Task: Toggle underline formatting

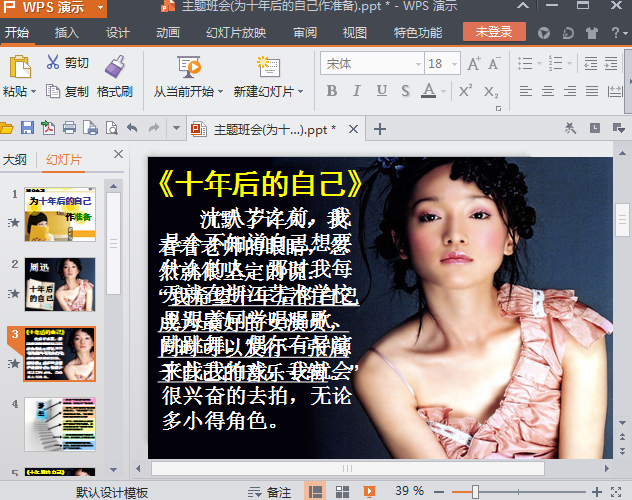Action: click(x=382, y=91)
